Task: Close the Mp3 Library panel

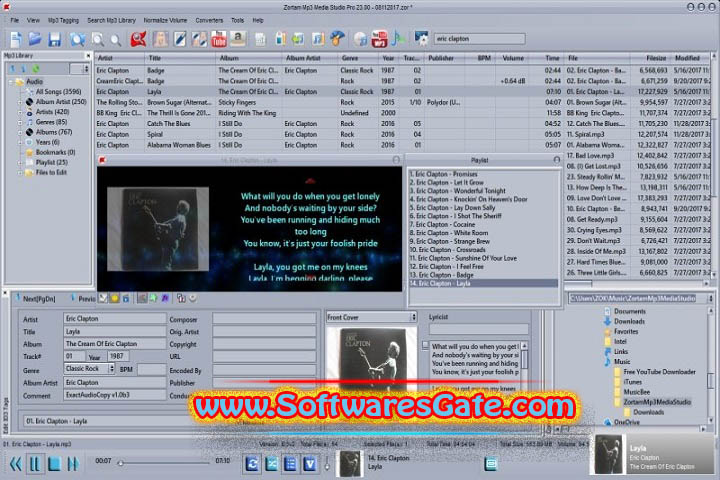Action: 88,56
